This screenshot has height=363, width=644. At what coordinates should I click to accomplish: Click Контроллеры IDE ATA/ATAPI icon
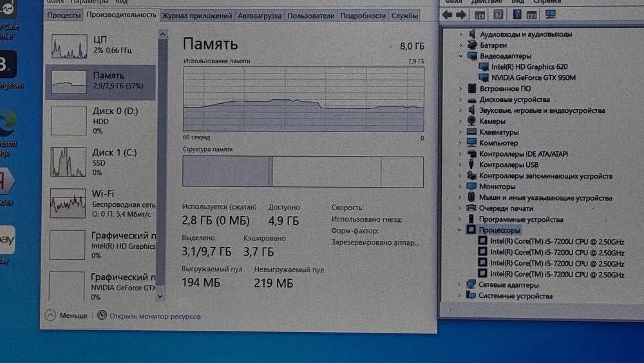pos(472,153)
